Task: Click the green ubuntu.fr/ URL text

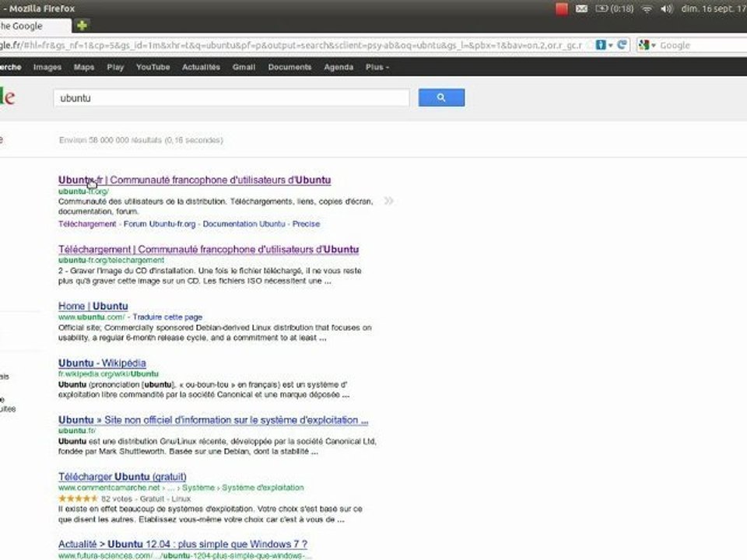Action: 77,430
